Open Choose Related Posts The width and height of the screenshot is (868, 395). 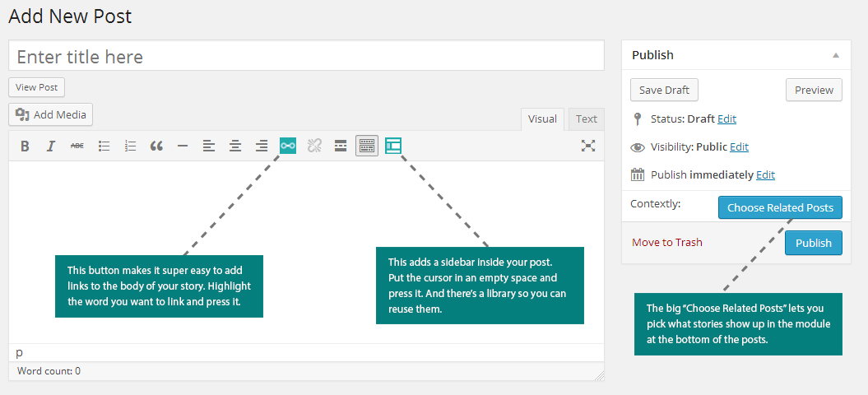[x=780, y=207]
